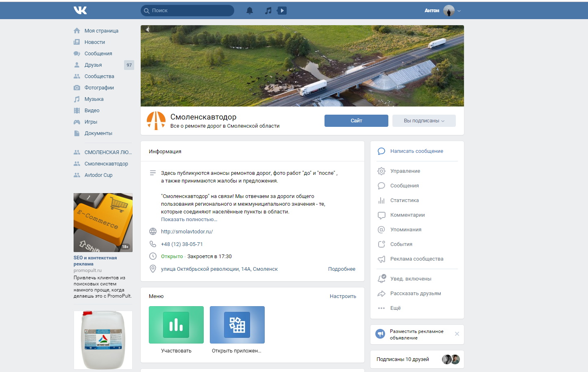Viewport: 588px width, 372px height.
Task: Dismiss the advertising promo with X
Action: point(457,334)
